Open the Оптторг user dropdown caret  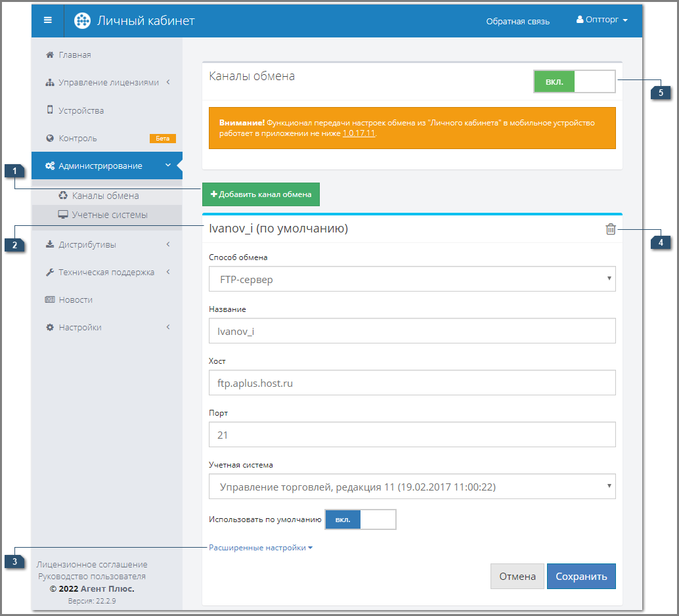point(625,20)
